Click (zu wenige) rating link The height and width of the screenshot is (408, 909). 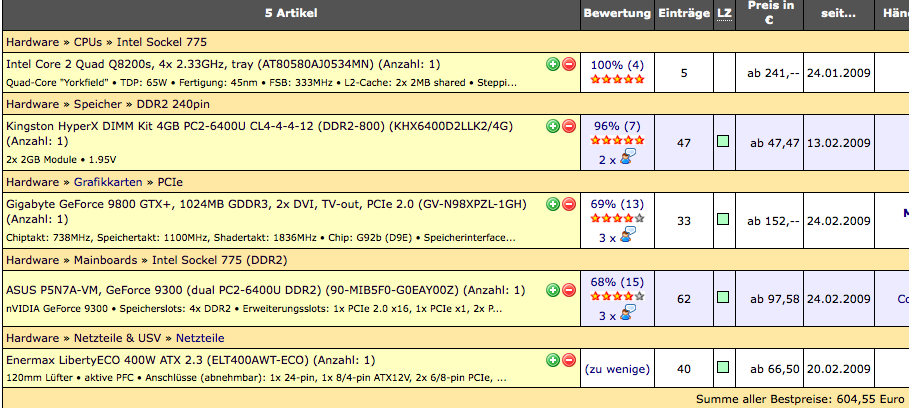tap(617, 369)
